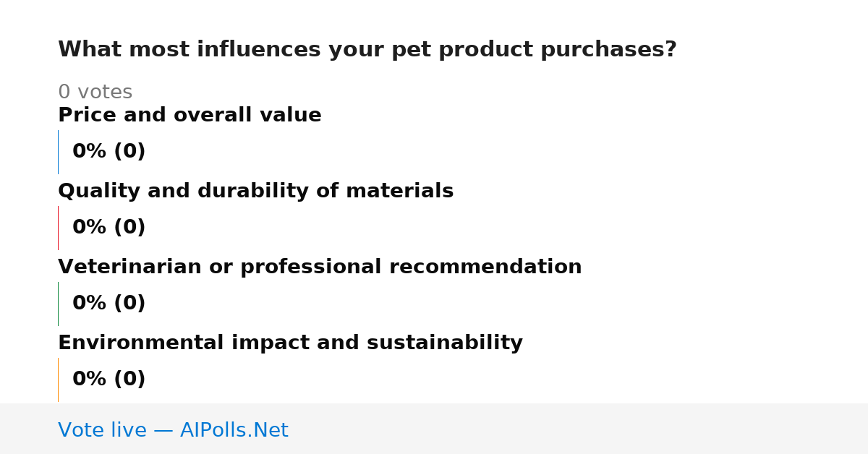
Task: Select the Price and overall value option
Action: 190,115
